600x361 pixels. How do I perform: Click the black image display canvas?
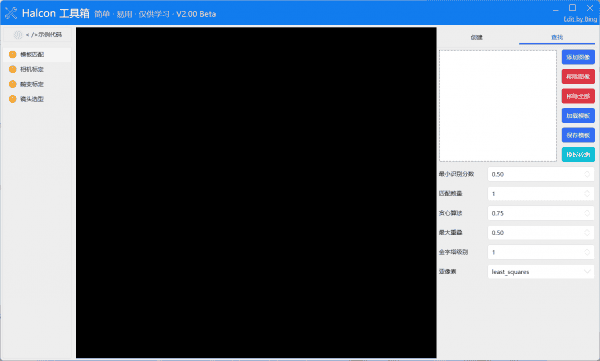point(256,193)
